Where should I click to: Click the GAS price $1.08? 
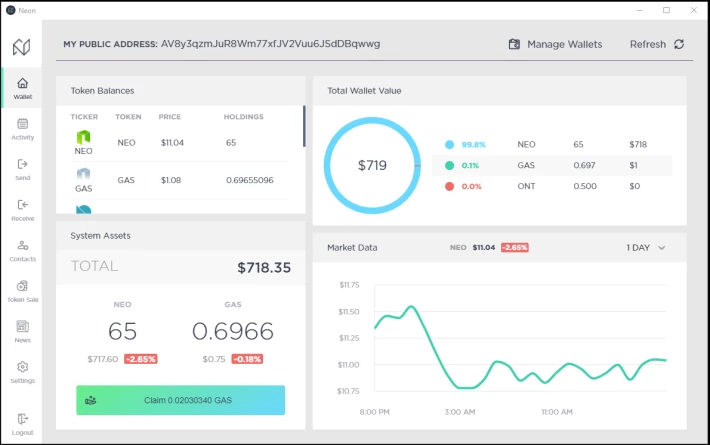pos(171,180)
